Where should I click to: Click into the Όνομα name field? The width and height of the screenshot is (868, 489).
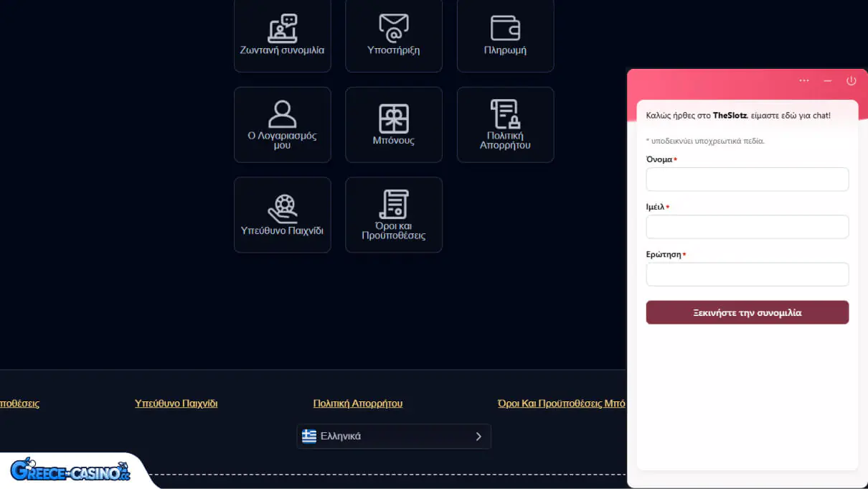tap(747, 180)
